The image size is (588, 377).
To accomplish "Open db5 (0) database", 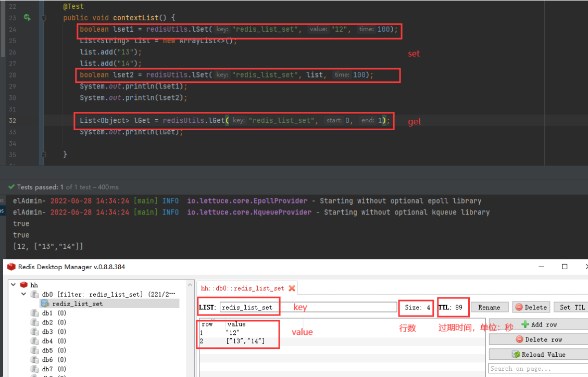I will [54, 350].
